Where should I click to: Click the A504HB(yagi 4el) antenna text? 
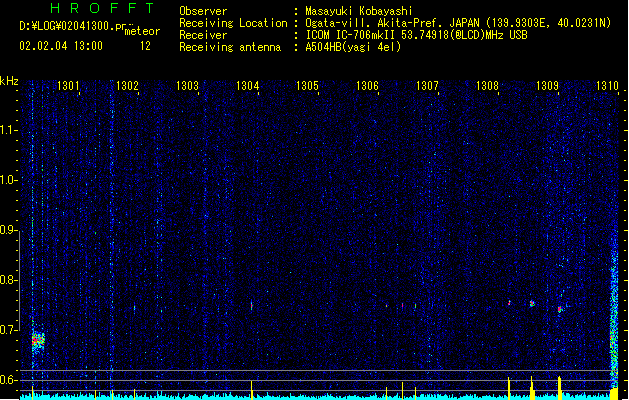(353, 47)
